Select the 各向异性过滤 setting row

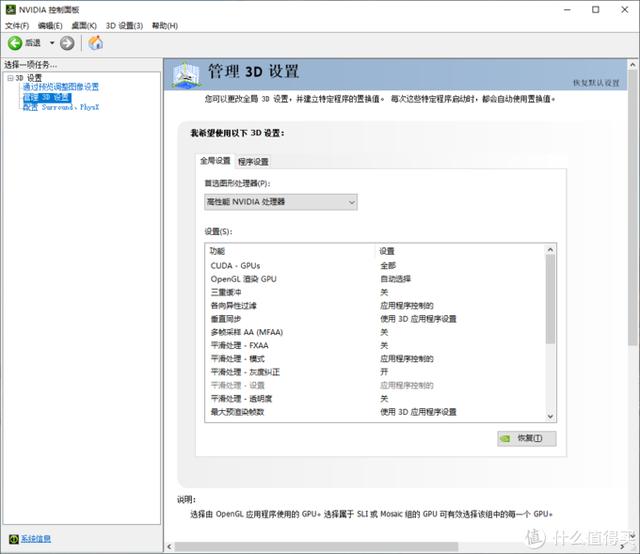pyautogui.click(x=375, y=305)
